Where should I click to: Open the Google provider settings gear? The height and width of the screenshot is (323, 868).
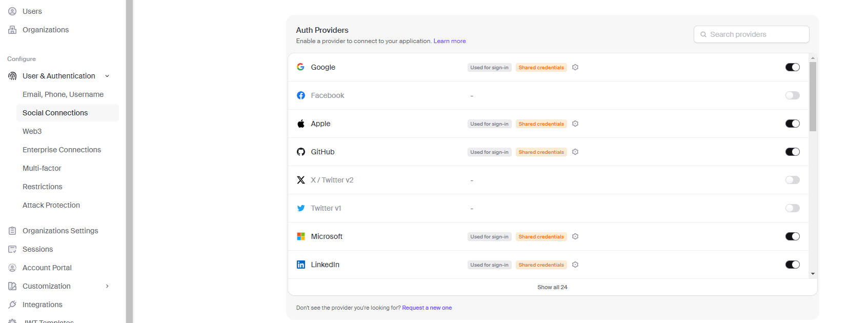pyautogui.click(x=575, y=67)
